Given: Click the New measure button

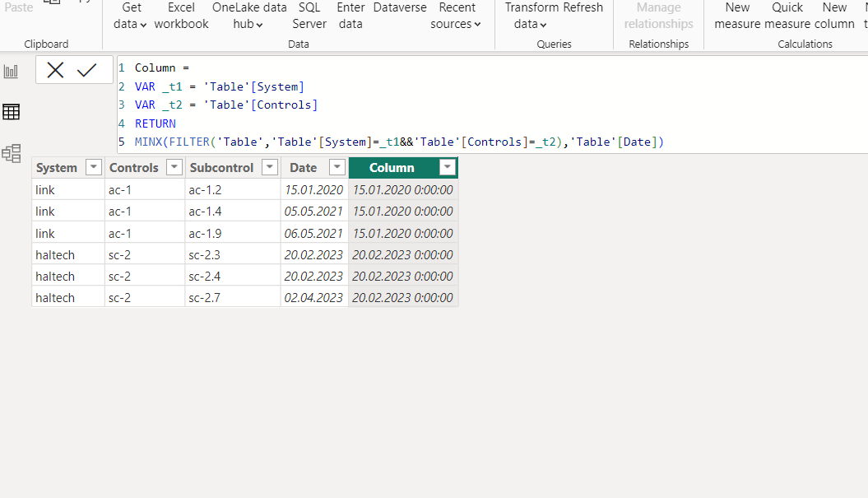Looking at the screenshot, I should click(x=737, y=16).
